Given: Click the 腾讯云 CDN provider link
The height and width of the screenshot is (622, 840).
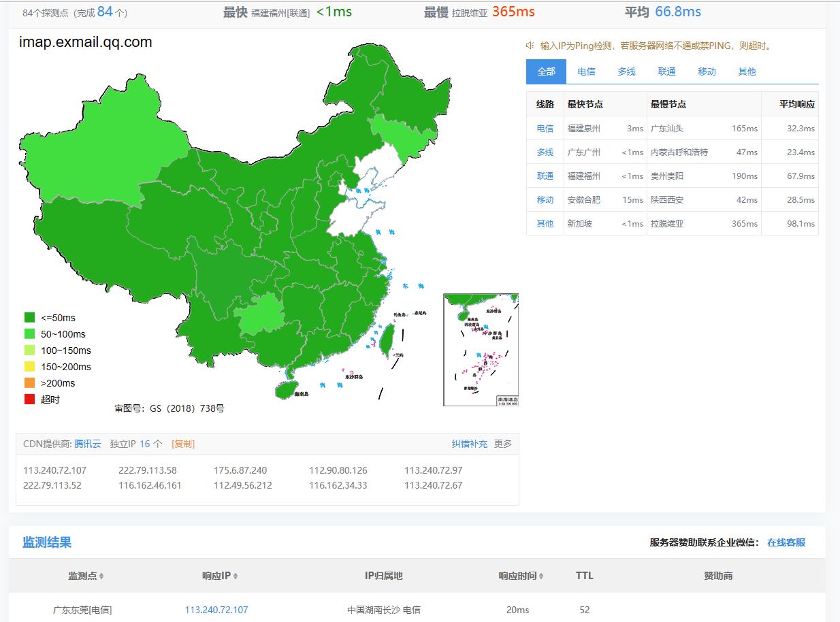Looking at the screenshot, I should point(85,443).
